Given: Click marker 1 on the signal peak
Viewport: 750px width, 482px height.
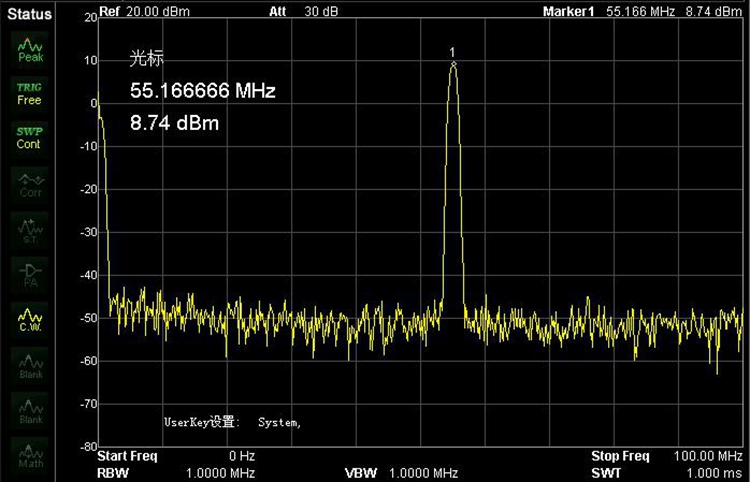Looking at the screenshot, I should coord(453,64).
